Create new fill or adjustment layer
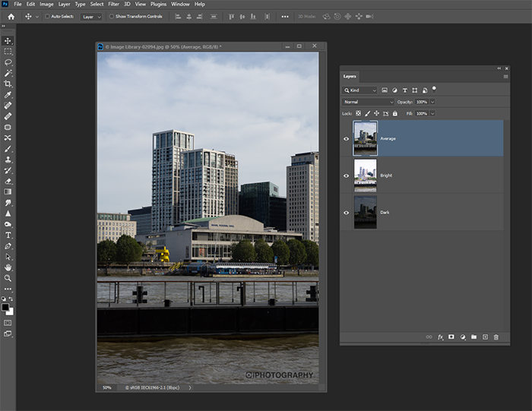This screenshot has width=532, height=411. pyautogui.click(x=462, y=337)
